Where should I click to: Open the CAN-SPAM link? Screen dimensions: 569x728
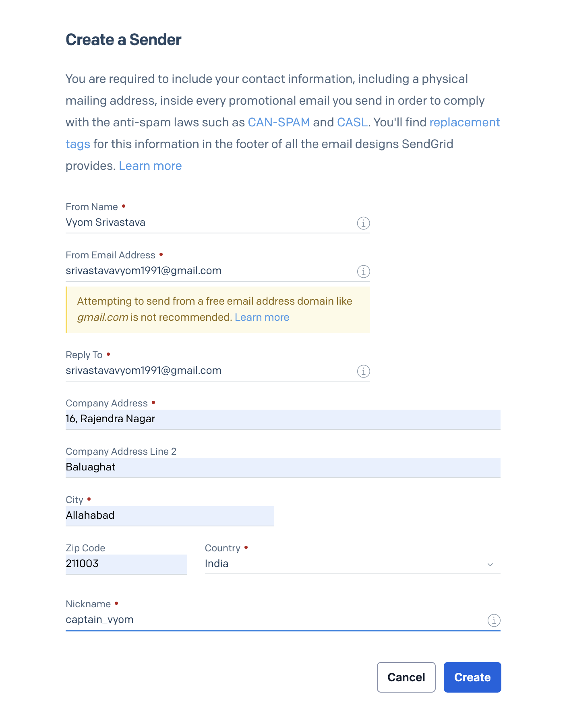point(279,122)
